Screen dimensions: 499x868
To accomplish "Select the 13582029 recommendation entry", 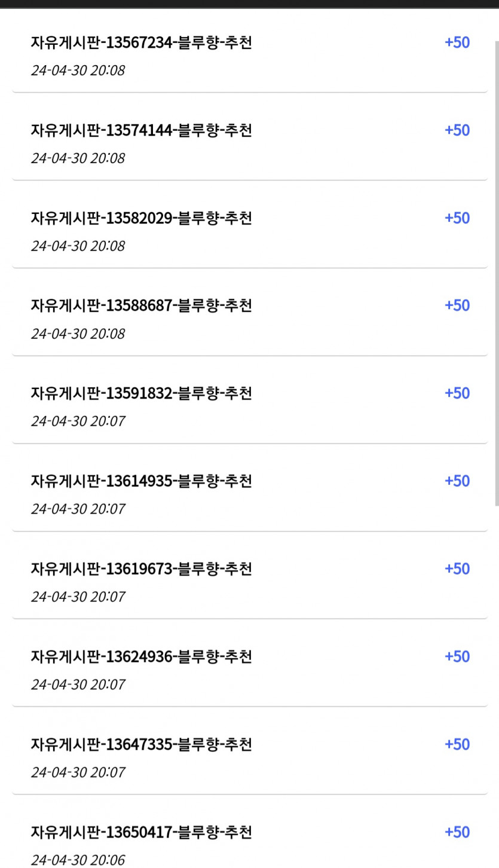I will point(141,218).
